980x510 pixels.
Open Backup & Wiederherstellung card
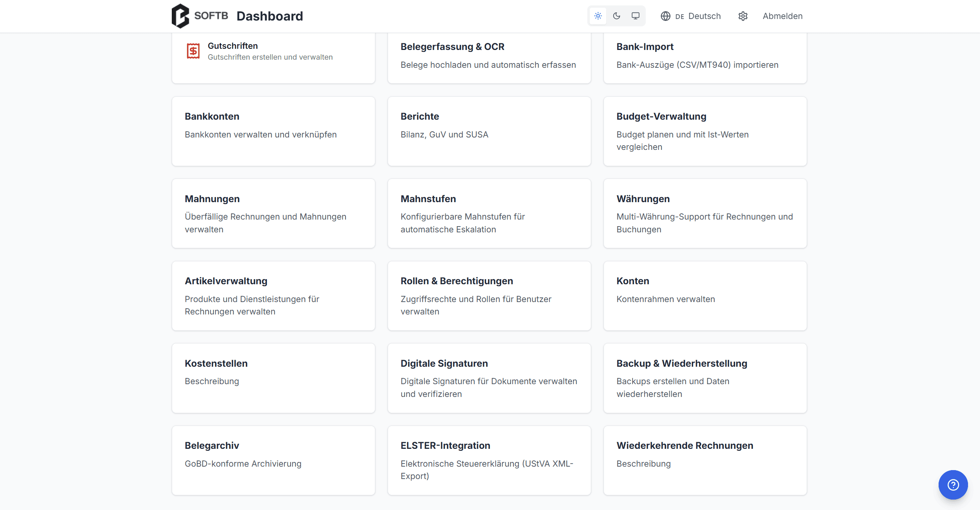[x=705, y=378]
